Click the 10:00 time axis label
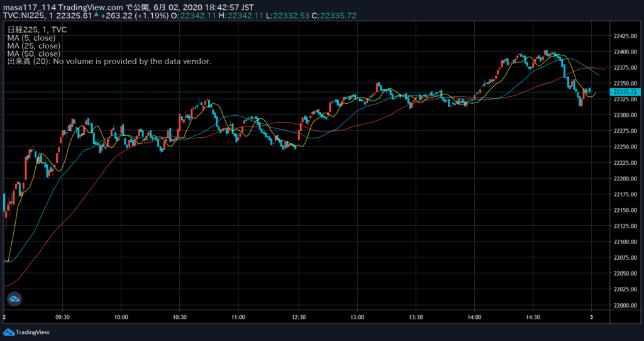644x341 pixels. (121, 317)
